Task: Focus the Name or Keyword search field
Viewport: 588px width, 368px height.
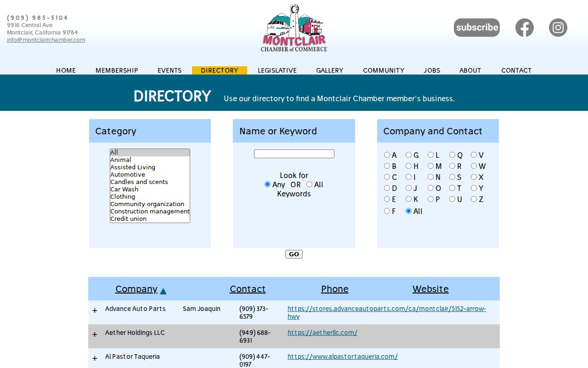Action: coord(294,154)
